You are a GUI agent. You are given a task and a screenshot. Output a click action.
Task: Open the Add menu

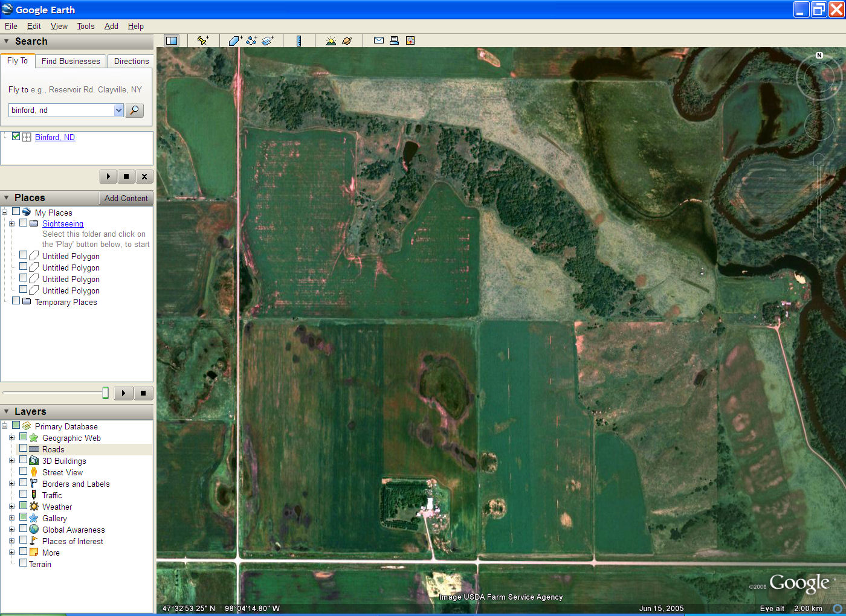click(x=111, y=26)
